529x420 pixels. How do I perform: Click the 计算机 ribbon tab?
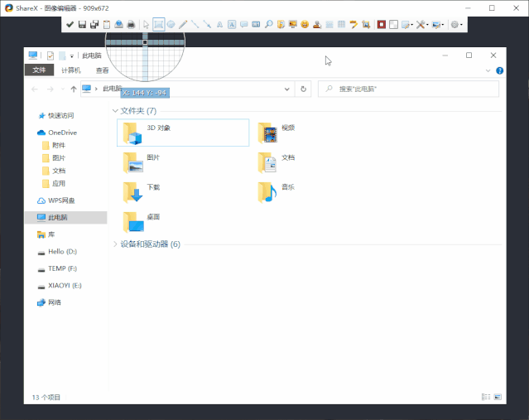point(71,70)
